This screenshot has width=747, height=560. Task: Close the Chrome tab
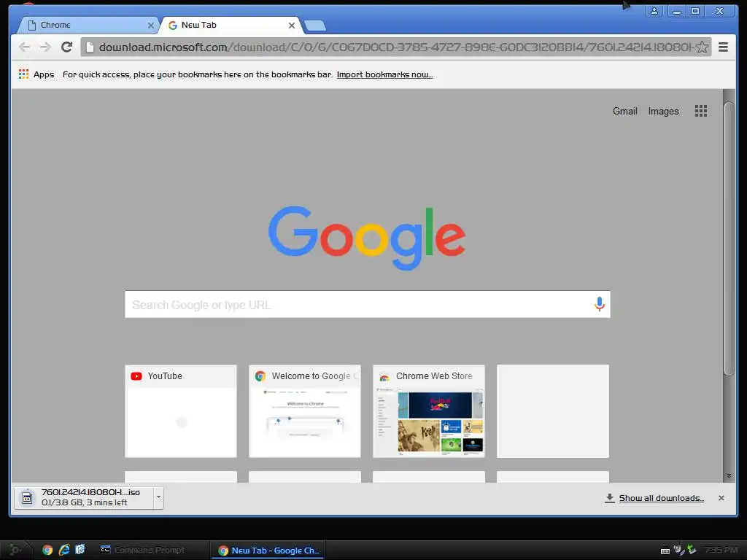[x=150, y=26]
